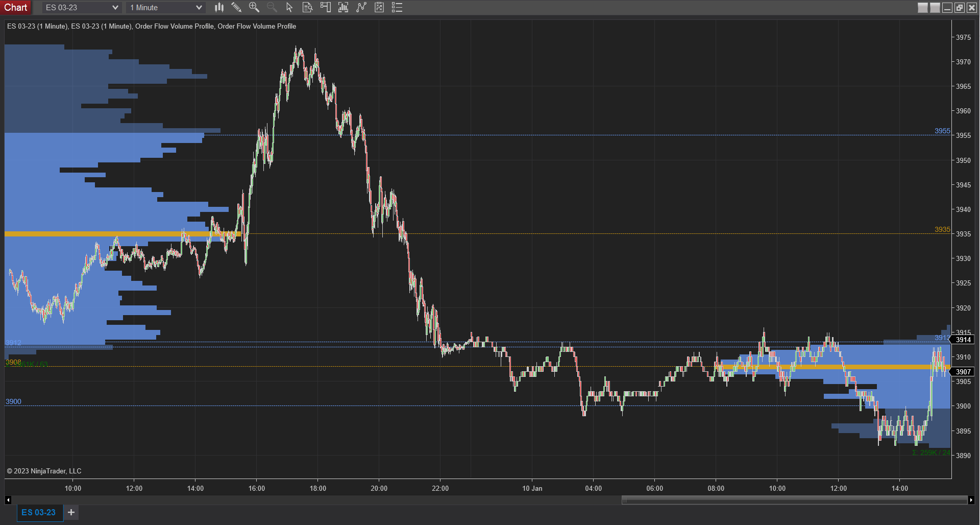
Task: Click the 04:00 time axis label
Action: click(x=594, y=488)
